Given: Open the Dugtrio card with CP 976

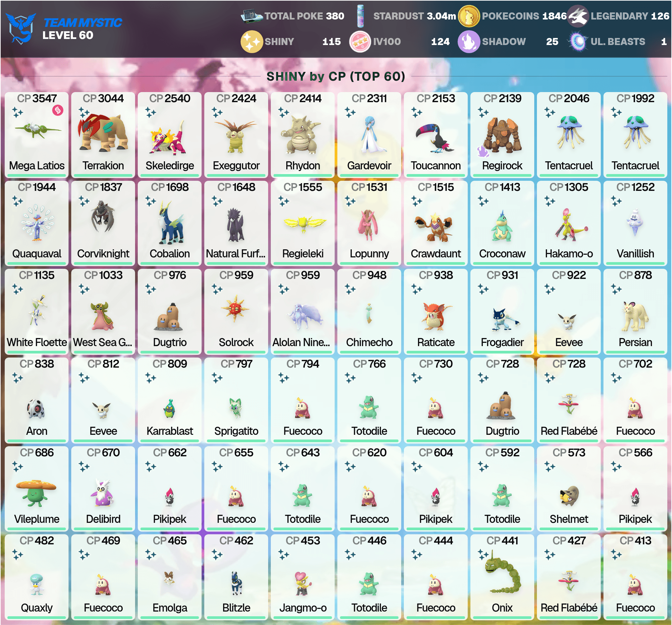Looking at the screenshot, I should pos(170,311).
